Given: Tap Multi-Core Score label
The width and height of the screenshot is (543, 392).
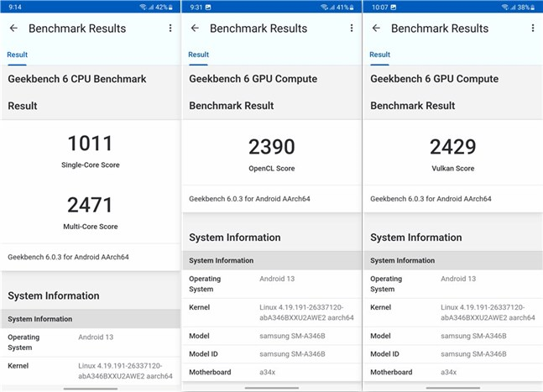Looking at the screenshot, I should (91, 227).
